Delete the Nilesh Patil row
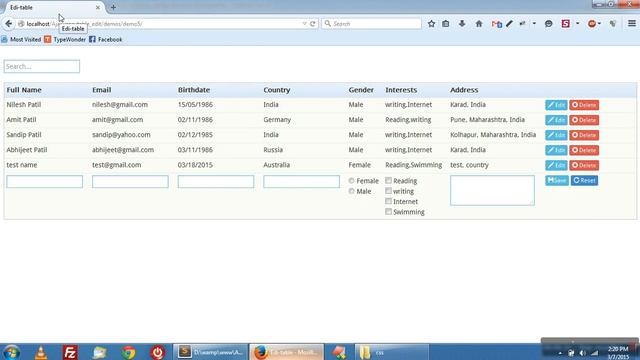Image resolution: width=640 pixels, height=360 pixels. (x=584, y=105)
